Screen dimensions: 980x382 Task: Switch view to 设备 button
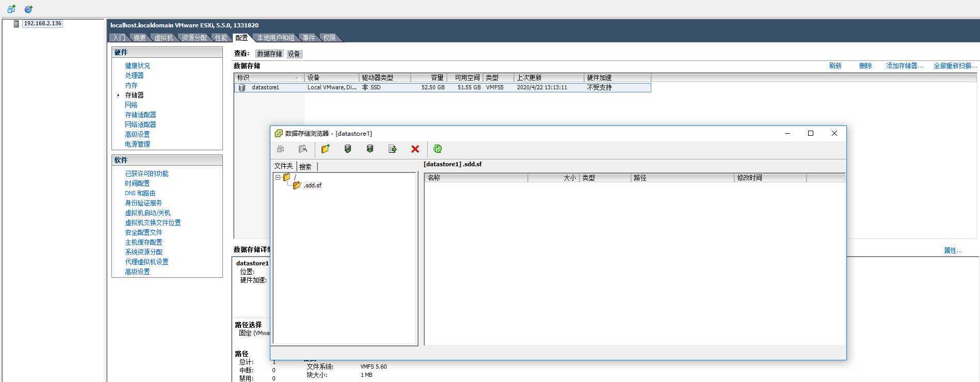click(294, 54)
